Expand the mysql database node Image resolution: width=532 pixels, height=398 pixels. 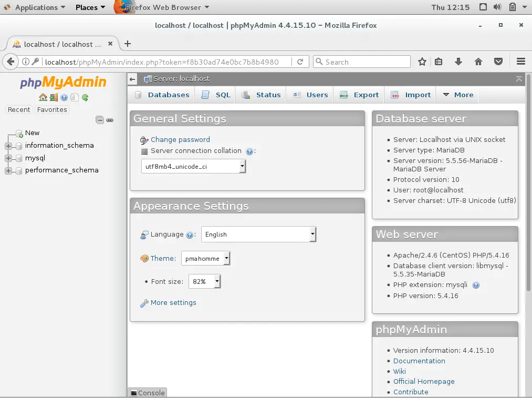8,158
